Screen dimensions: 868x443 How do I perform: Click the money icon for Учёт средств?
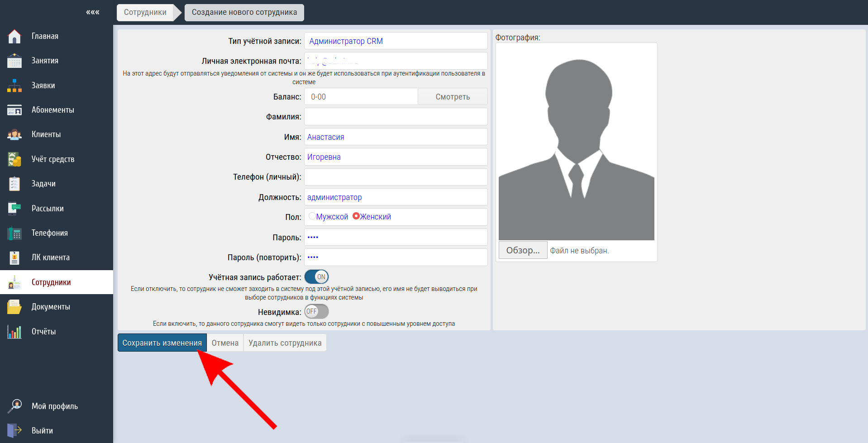click(x=14, y=159)
